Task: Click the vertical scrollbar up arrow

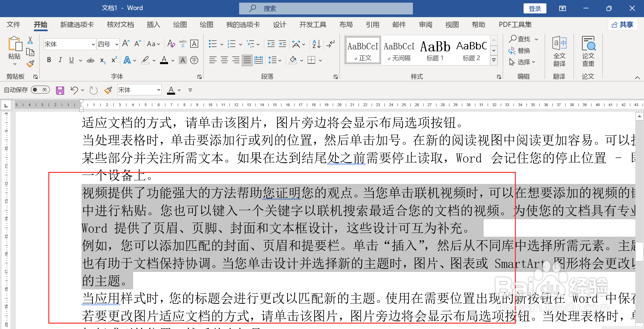Action: pyautogui.click(x=639, y=116)
